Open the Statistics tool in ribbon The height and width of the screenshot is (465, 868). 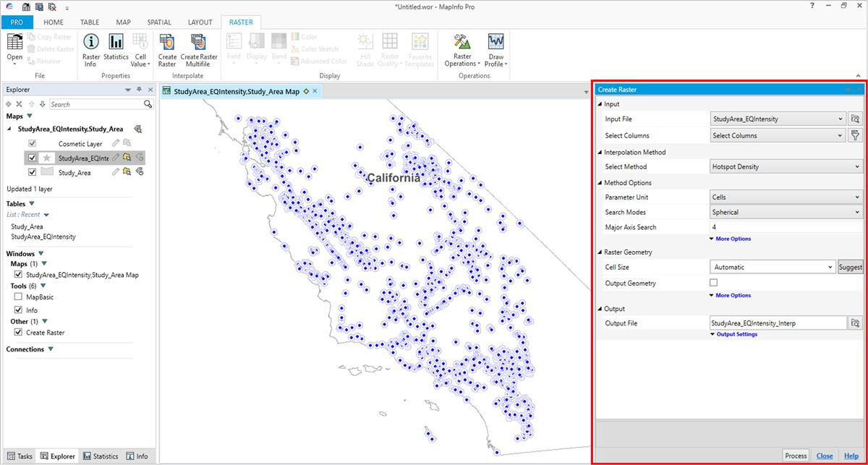point(116,43)
